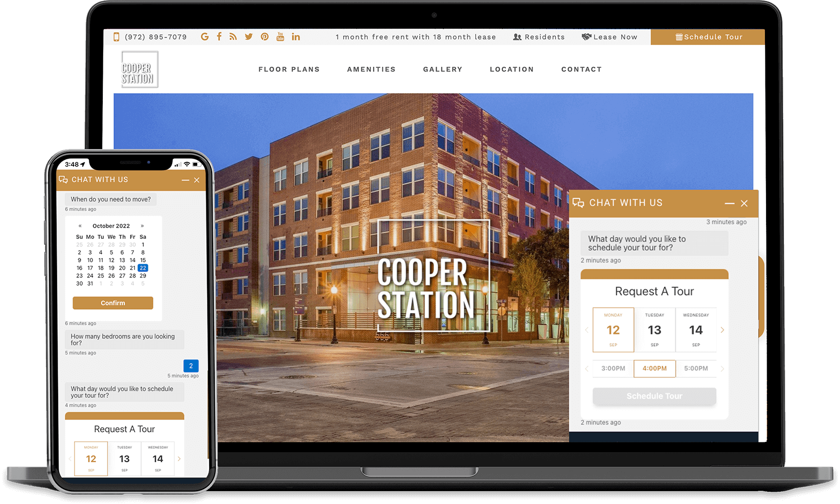Click the Twitter icon
Image resolution: width=840 pixels, height=504 pixels.
click(249, 36)
